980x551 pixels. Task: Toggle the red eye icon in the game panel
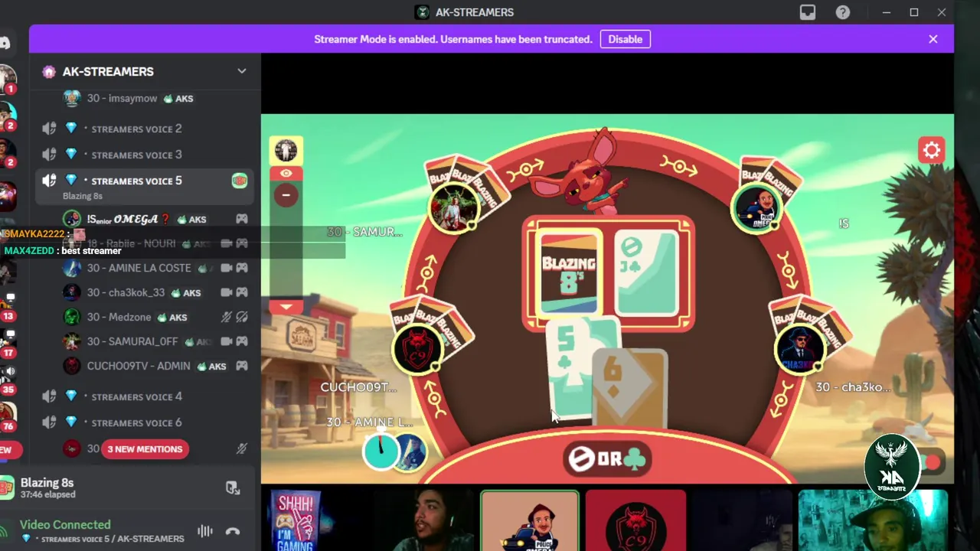point(286,174)
